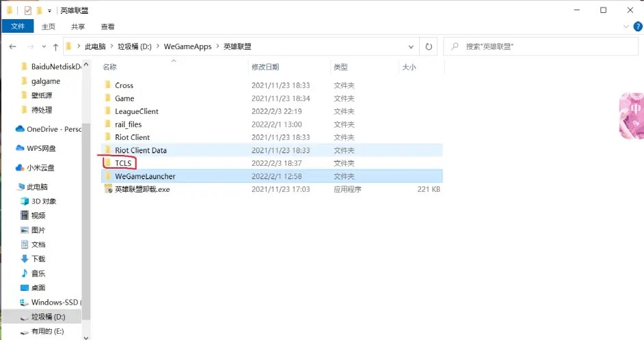Expand the chevron after 此电脑 in address bar
The height and width of the screenshot is (340, 644).
(x=111, y=46)
